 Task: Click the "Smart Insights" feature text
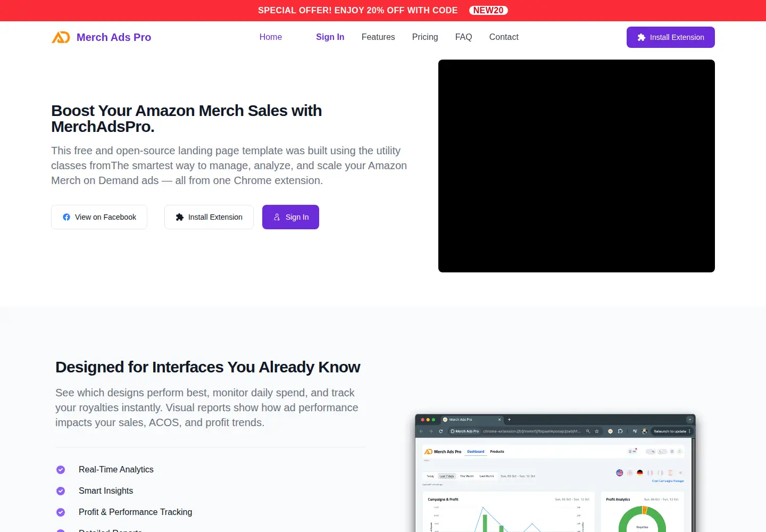point(106,491)
